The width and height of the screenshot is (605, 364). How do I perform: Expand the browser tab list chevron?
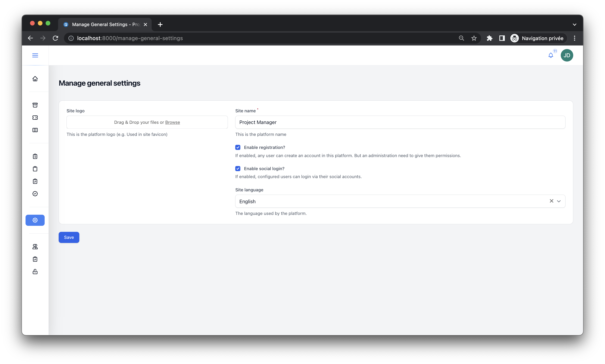click(x=574, y=25)
